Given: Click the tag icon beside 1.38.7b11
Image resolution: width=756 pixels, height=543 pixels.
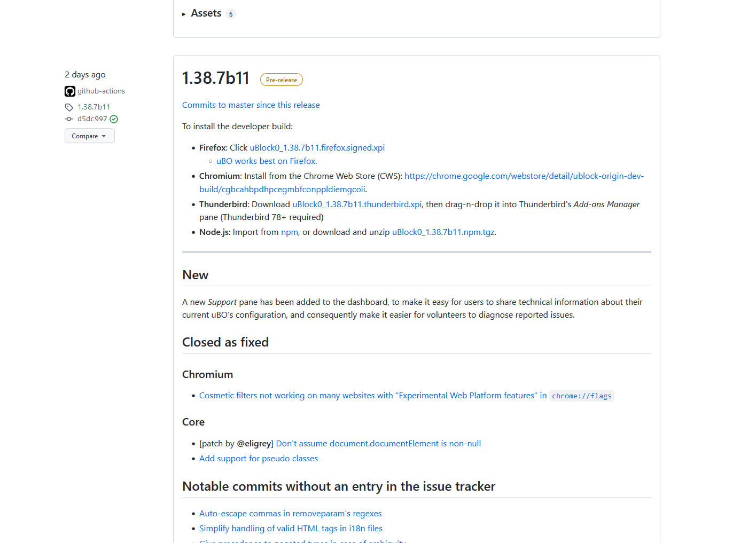Looking at the screenshot, I should coord(69,107).
